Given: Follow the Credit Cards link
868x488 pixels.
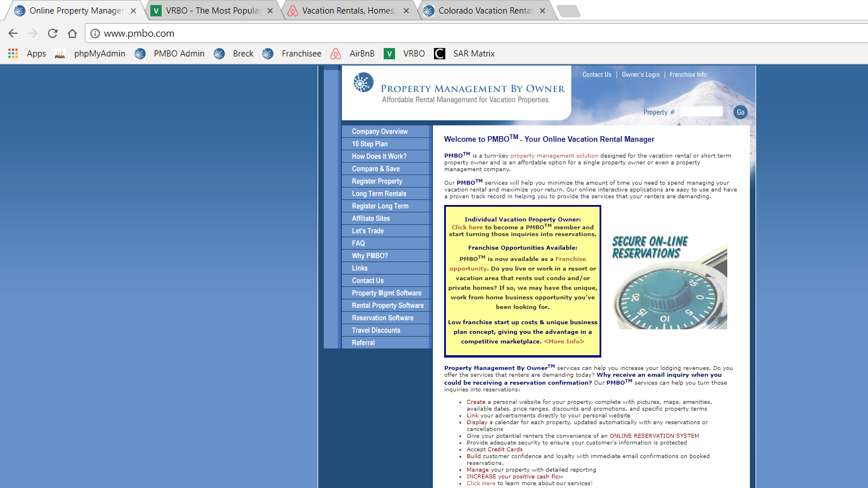Looking at the screenshot, I should (x=505, y=449).
